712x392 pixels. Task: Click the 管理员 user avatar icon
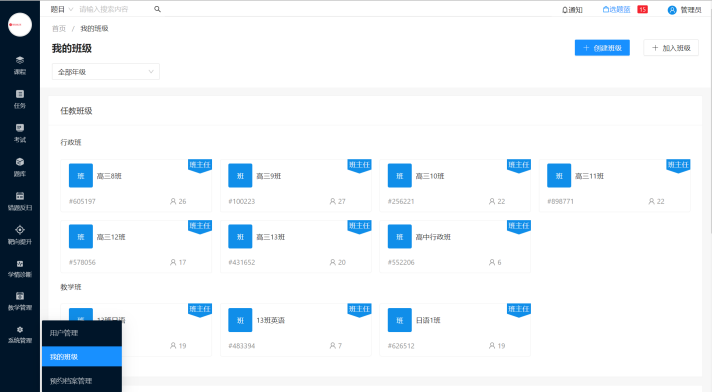point(672,10)
